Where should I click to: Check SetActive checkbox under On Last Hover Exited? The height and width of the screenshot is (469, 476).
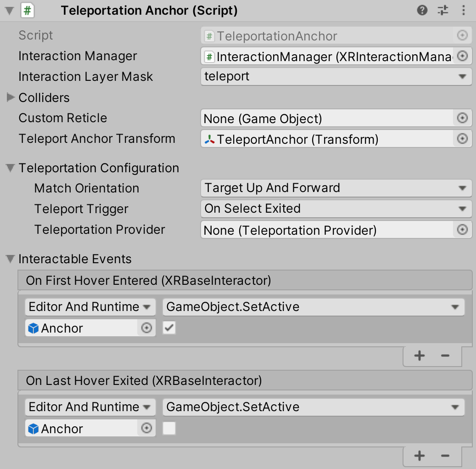tap(169, 429)
